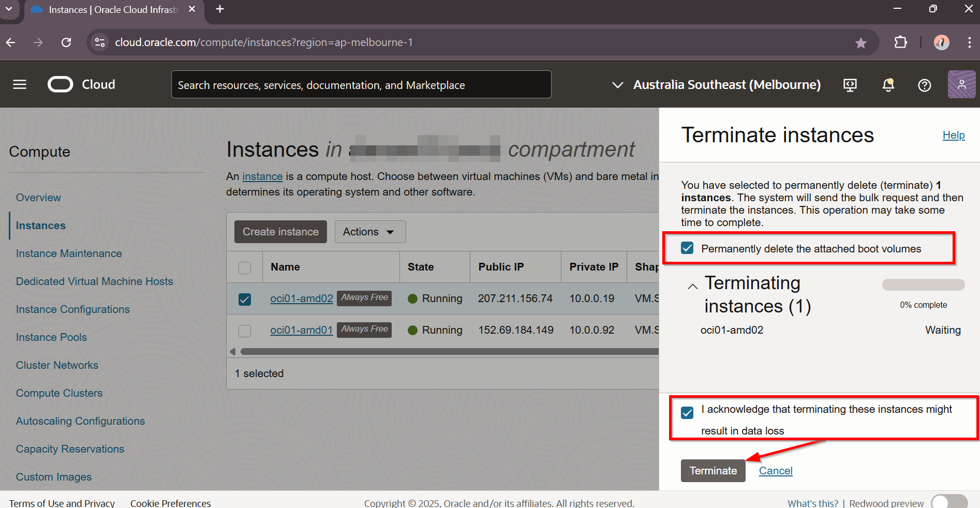This screenshot has width=980, height=508.
Task: Select the oci01-amd01 row checkbox
Action: coord(245,331)
